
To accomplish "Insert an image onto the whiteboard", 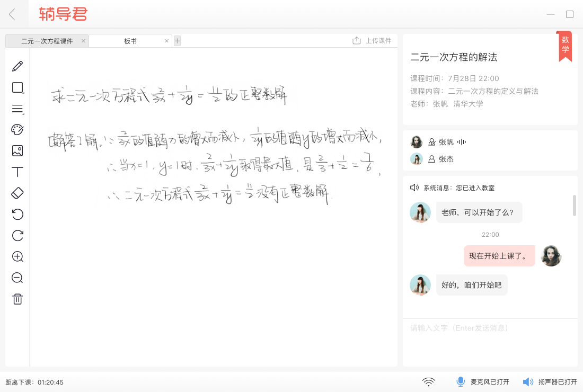I will (x=17, y=150).
